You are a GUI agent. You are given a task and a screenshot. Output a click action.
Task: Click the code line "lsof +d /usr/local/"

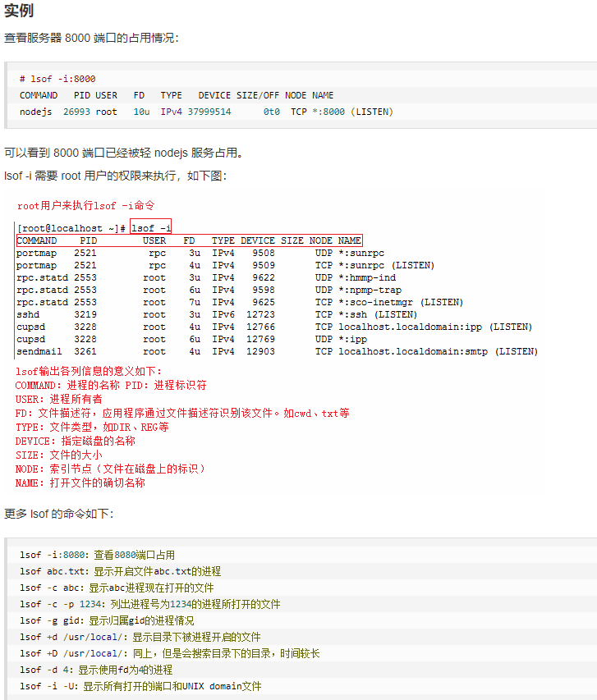click(x=140, y=637)
